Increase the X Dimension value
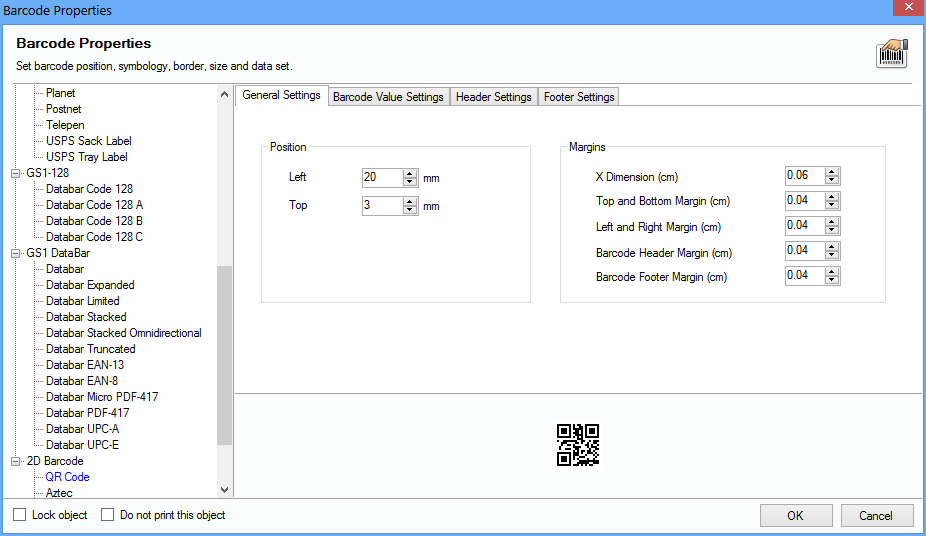Screen dimensions: 926x536 coord(832,172)
